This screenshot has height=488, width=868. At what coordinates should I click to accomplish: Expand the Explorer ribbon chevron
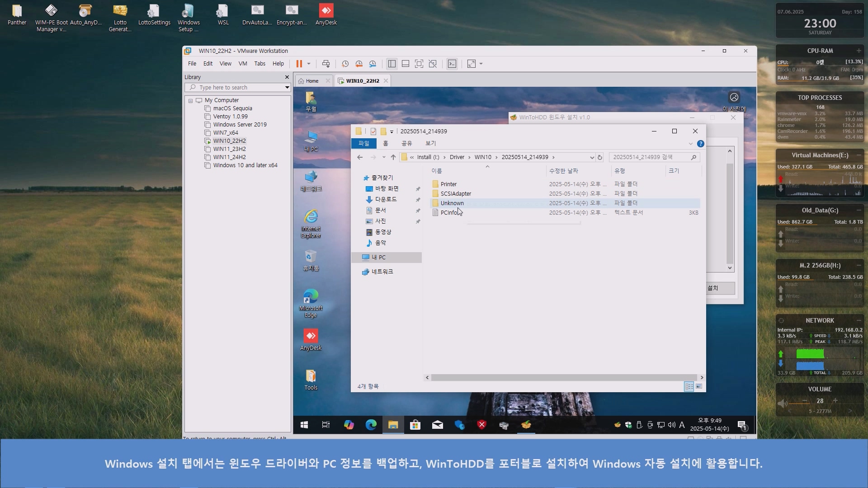pyautogui.click(x=690, y=144)
